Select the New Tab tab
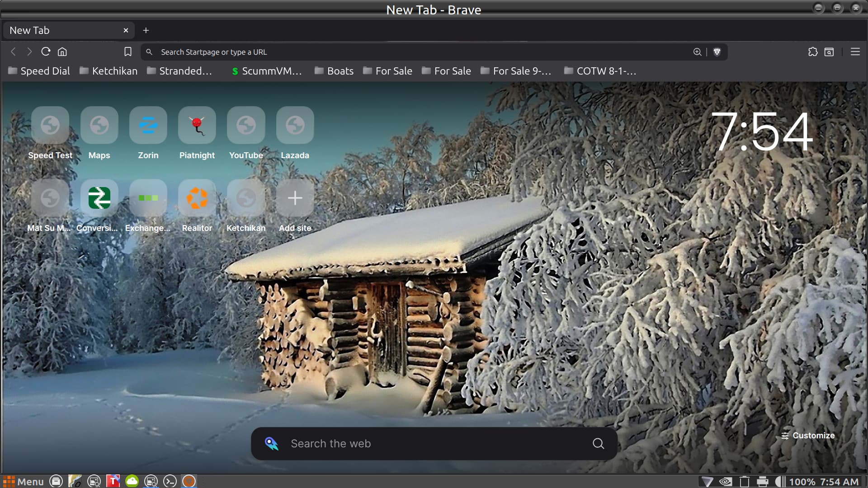This screenshot has width=868, height=488. click(63, 30)
